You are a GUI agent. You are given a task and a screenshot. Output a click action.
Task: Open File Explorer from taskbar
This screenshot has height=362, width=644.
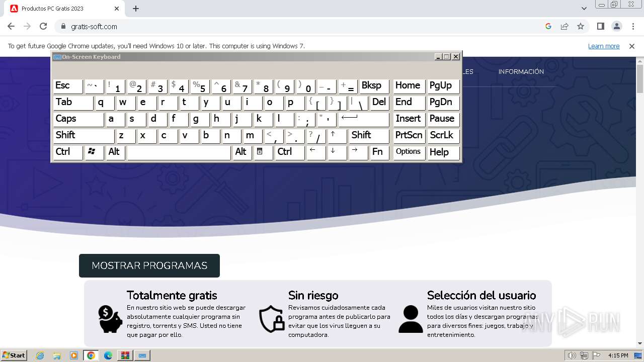click(57, 355)
